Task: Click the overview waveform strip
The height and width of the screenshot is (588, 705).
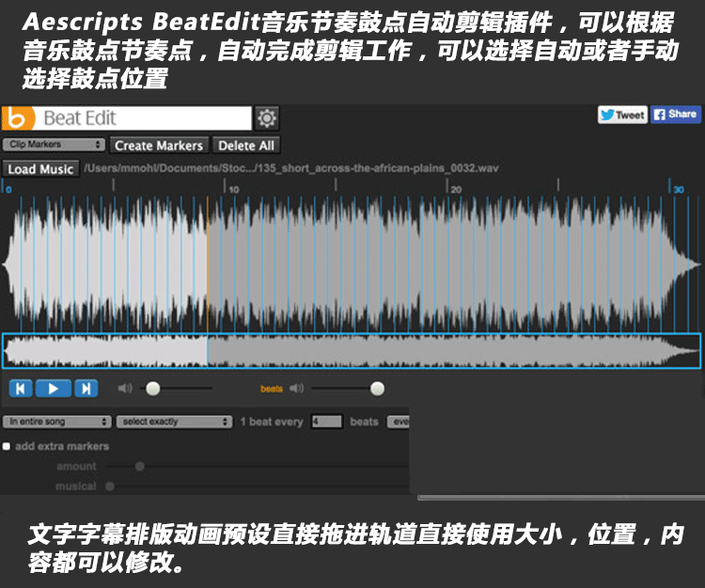Action: coord(352,350)
